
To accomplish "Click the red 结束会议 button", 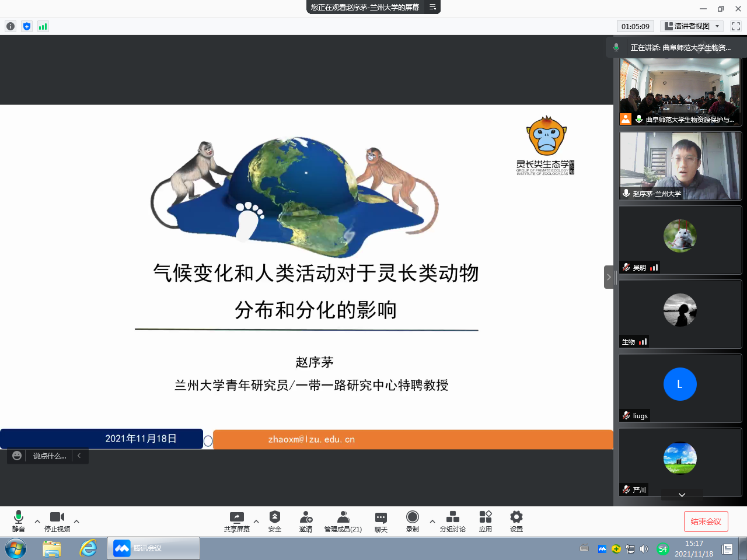I will 706,521.
